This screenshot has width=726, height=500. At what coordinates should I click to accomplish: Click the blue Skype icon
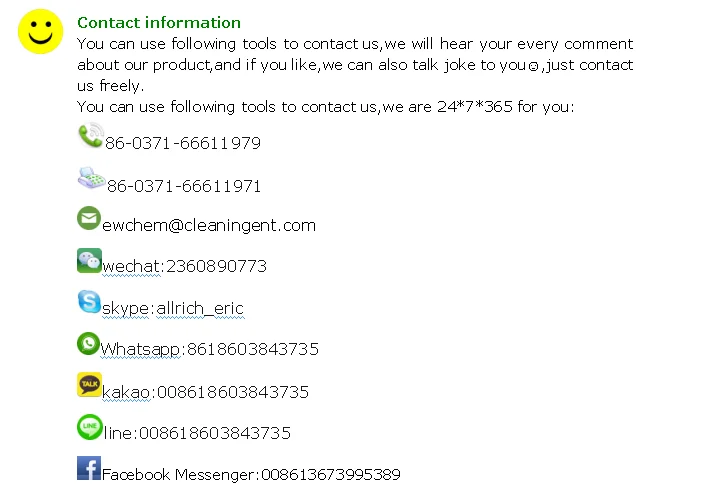point(89,301)
